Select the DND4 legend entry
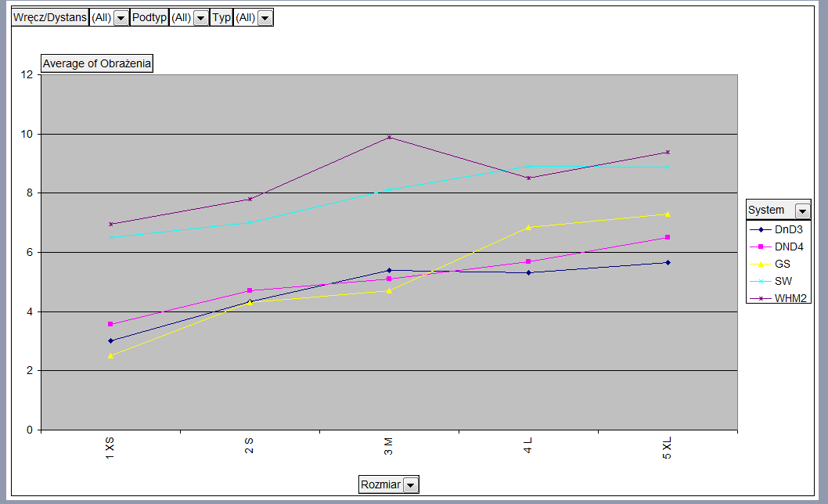This screenshot has height=504, width=828. coord(788,247)
